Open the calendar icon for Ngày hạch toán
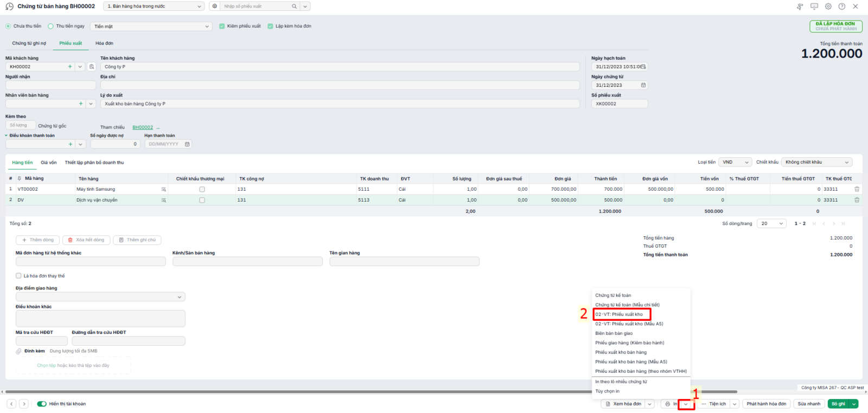Viewport: 868px width, 413px height. 643,67
